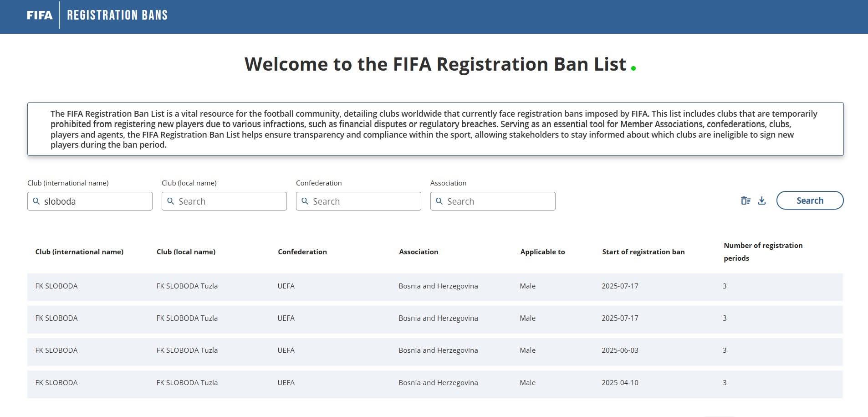The height and width of the screenshot is (417, 868).
Task: Click Male in the 2025-06-03 row
Action: point(527,350)
